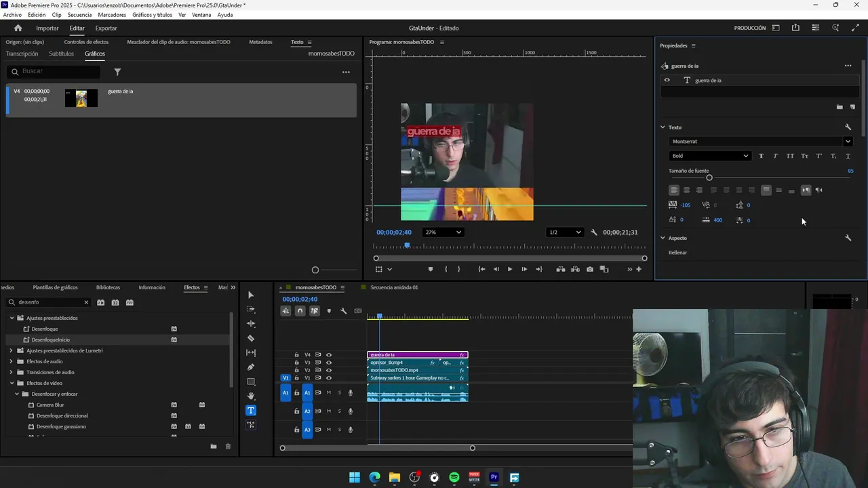Viewport: 868px width, 488px height.
Task: Step back one frame in Program monitor
Action: [496, 269]
